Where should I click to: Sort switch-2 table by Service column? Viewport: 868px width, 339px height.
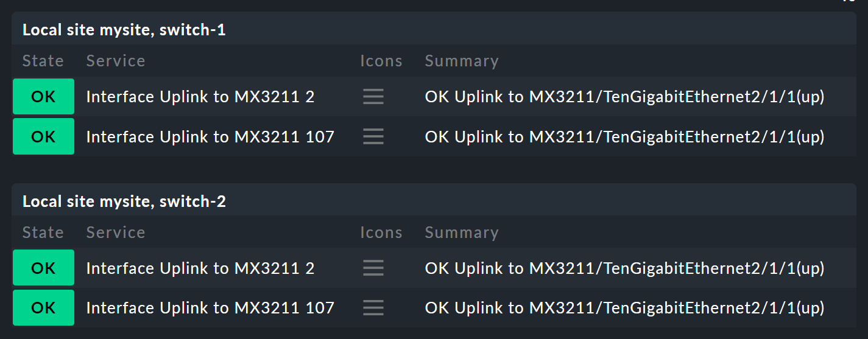pyautogui.click(x=116, y=232)
